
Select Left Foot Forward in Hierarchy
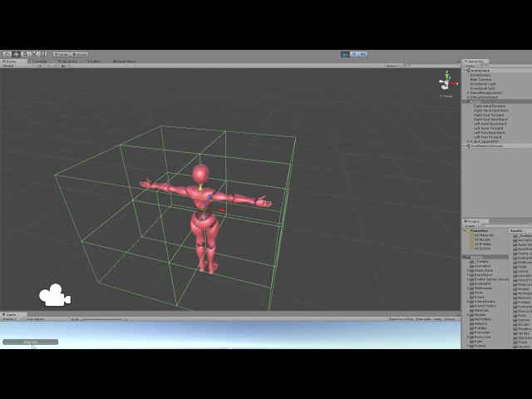(488, 137)
